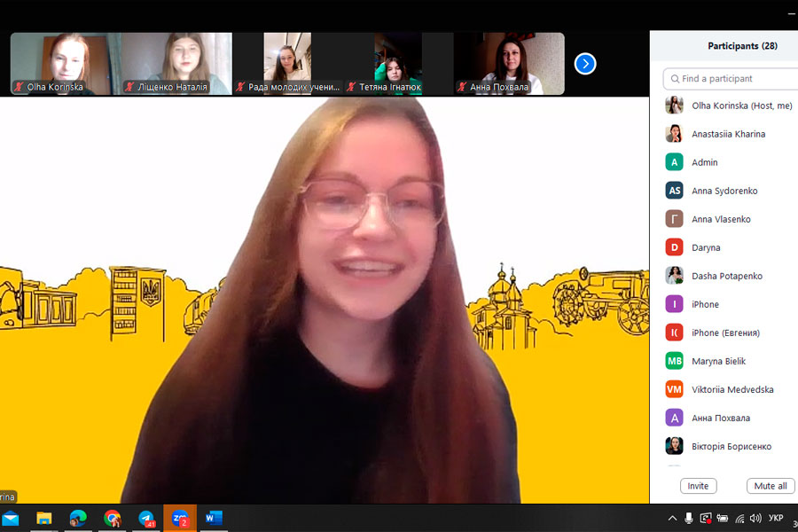
Task: Select Анна Похвала video thumbnail
Action: tap(510, 64)
